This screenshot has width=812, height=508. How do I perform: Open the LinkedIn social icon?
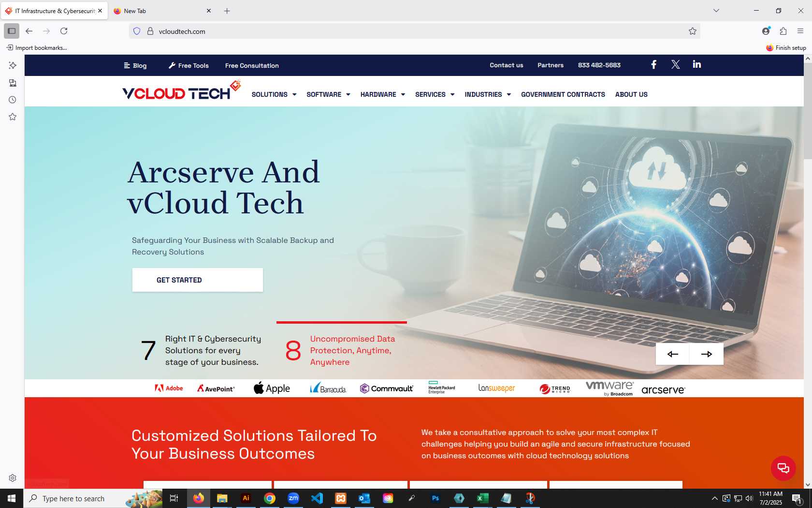(696, 64)
